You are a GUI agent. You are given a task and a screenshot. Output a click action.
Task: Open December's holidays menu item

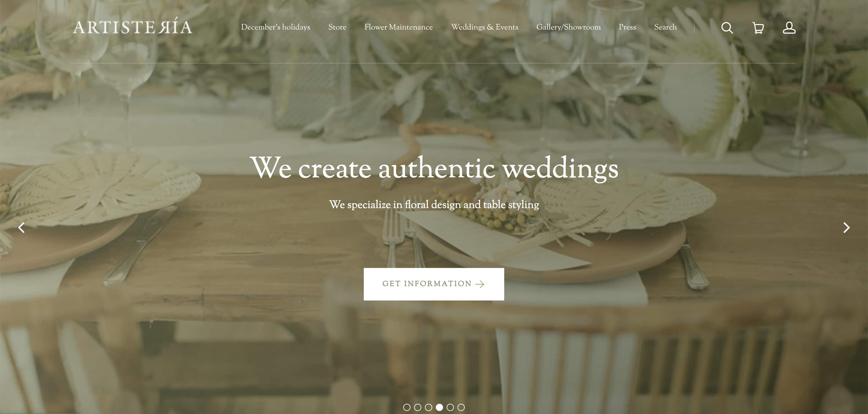[275, 27]
